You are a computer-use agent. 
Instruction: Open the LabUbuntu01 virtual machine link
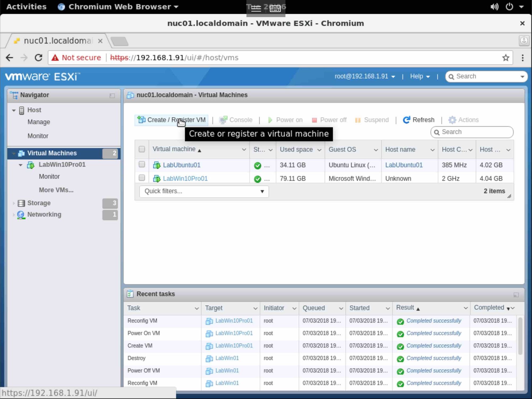click(x=182, y=165)
